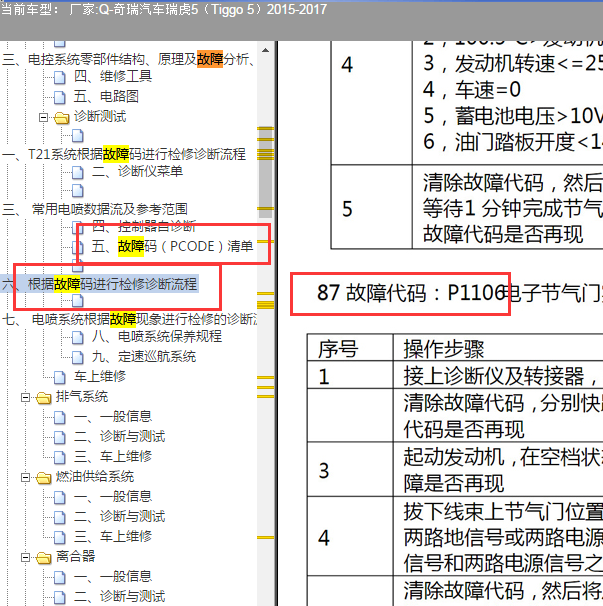Open blank document under 六、根据故障码进行检修诊断流程
Viewport: 603px width, 606px height.
(78, 300)
